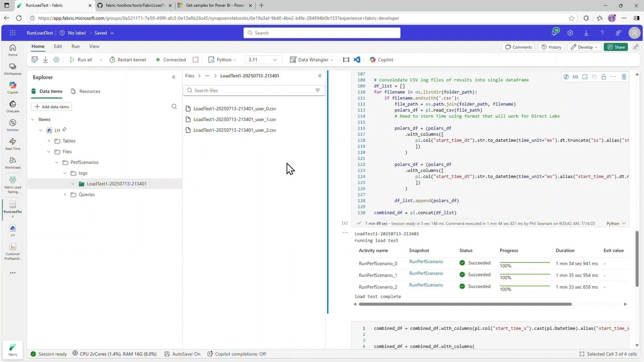Open file LoadTest1-20250713-213401_user_1.csv
644x362 pixels.
pos(234,119)
